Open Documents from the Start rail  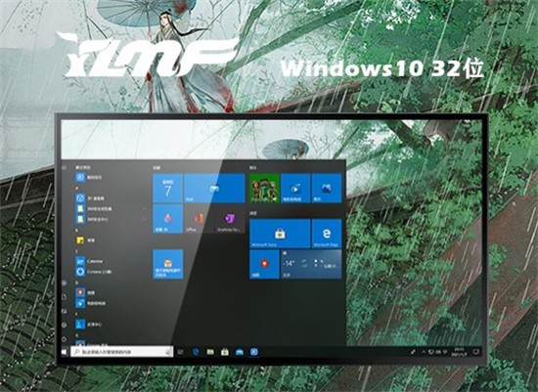click(x=65, y=297)
